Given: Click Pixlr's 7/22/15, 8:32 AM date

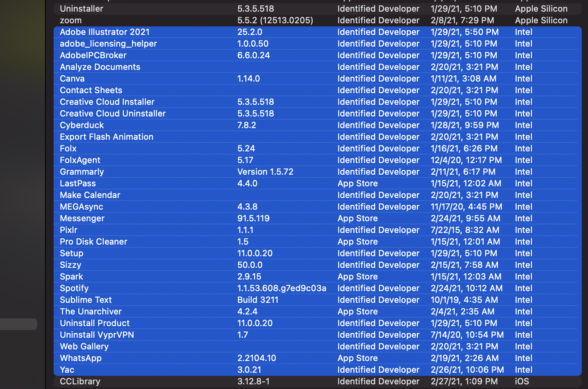Looking at the screenshot, I should point(465,230).
